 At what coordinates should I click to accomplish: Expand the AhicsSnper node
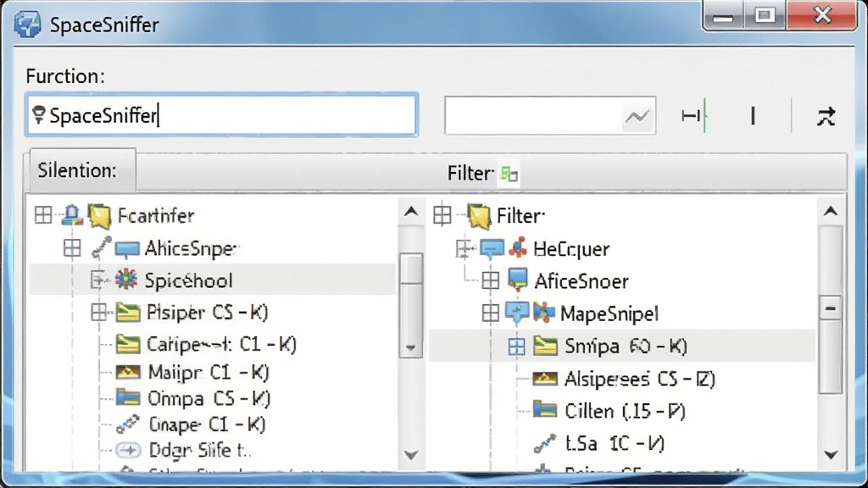pos(72,248)
